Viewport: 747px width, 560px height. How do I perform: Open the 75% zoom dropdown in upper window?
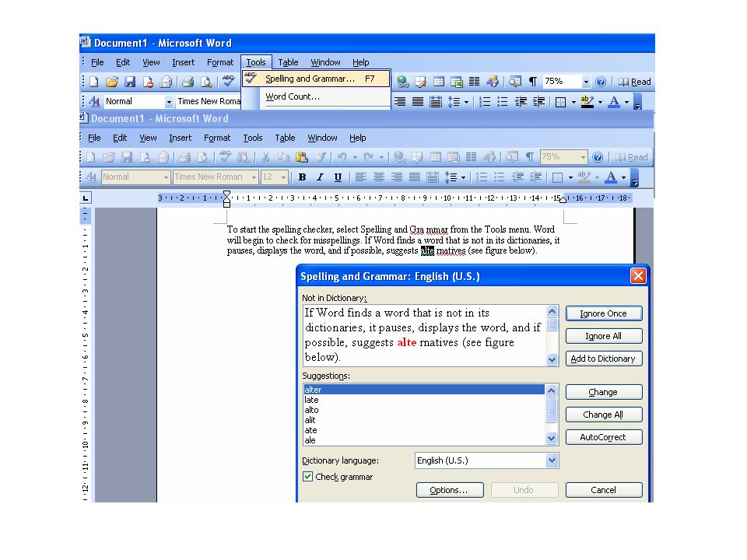[586, 82]
